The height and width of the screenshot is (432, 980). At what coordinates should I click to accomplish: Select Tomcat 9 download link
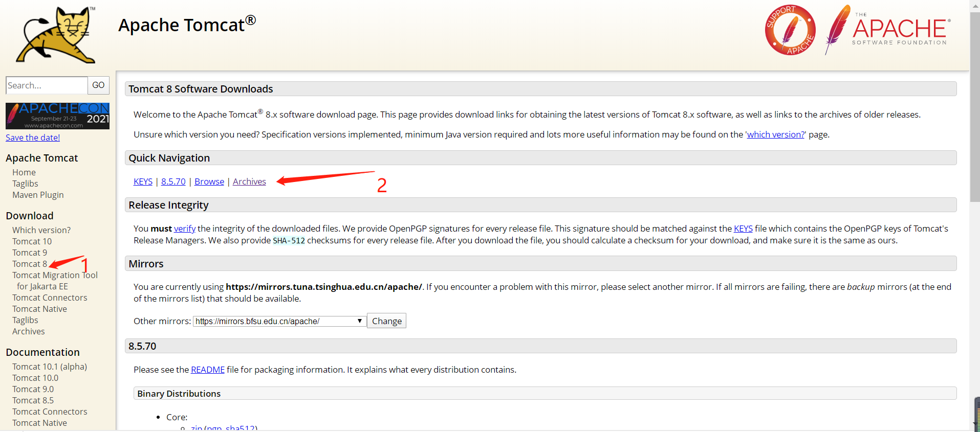[x=30, y=253]
